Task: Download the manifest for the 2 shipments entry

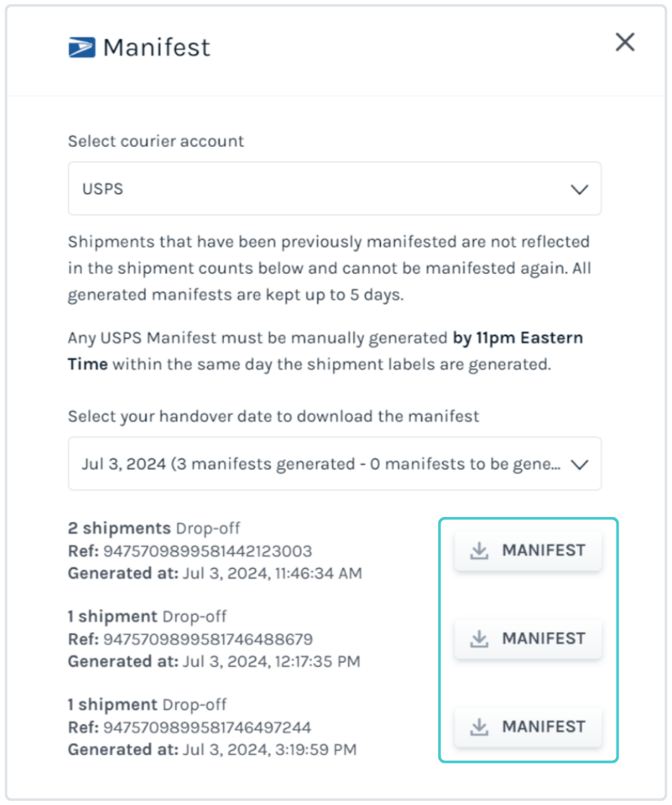Action: 528,551
